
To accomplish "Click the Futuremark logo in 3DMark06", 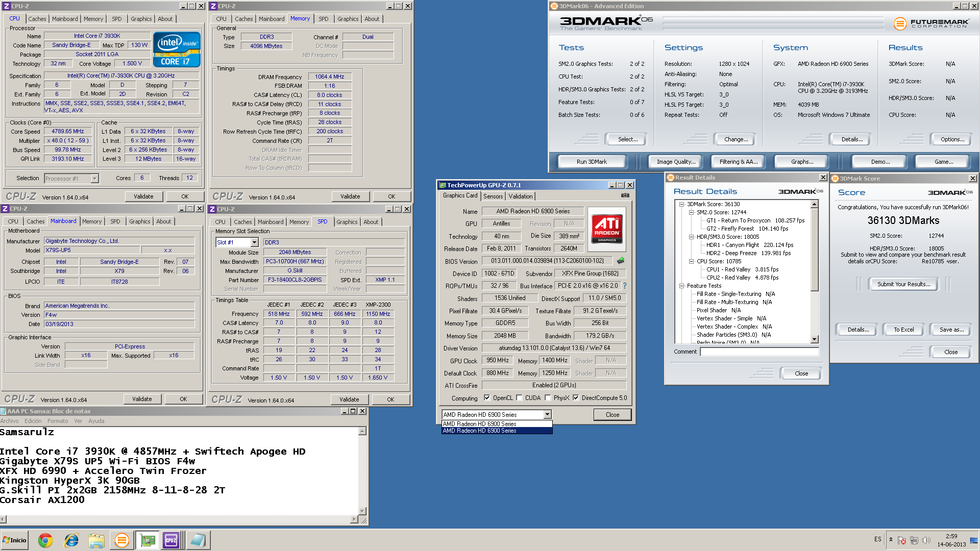I will pyautogui.click(x=931, y=23).
